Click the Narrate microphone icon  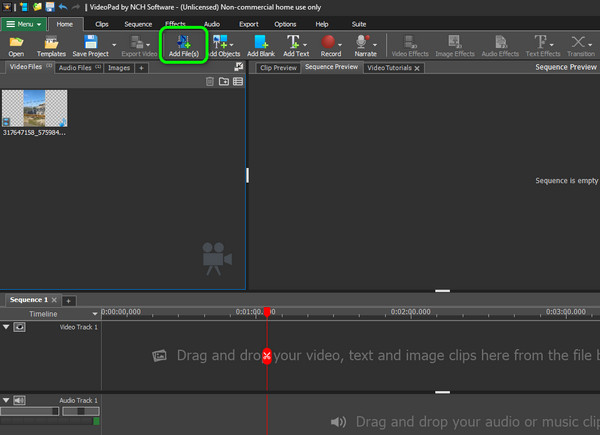[x=361, y=42]
